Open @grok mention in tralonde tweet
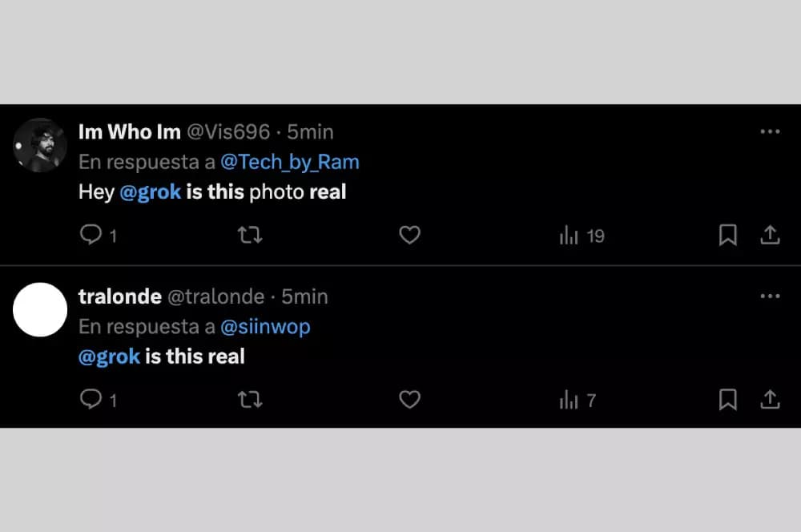This screenshot has width=801, height=532. pos(109,357)
